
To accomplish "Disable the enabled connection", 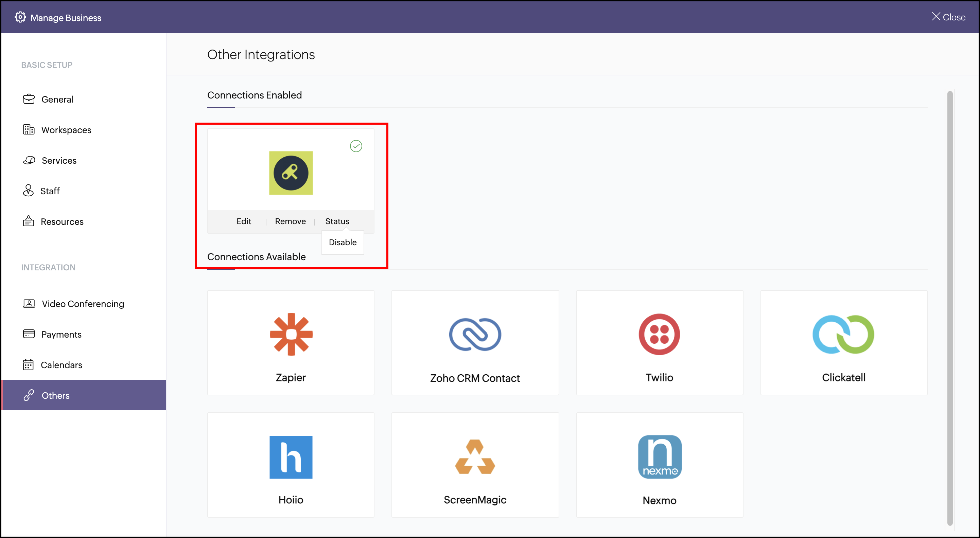I will tap(343, 242).
